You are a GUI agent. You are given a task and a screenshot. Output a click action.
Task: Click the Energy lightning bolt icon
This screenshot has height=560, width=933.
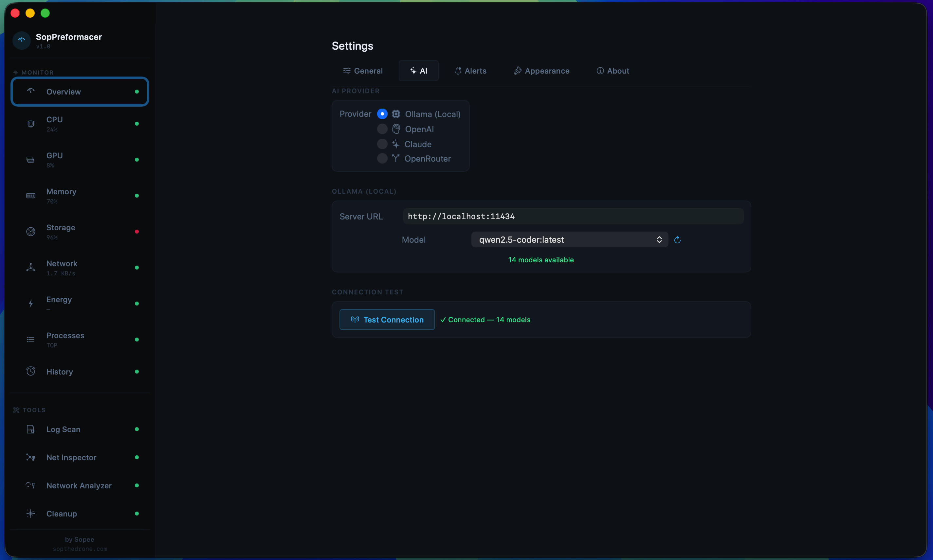30,303
